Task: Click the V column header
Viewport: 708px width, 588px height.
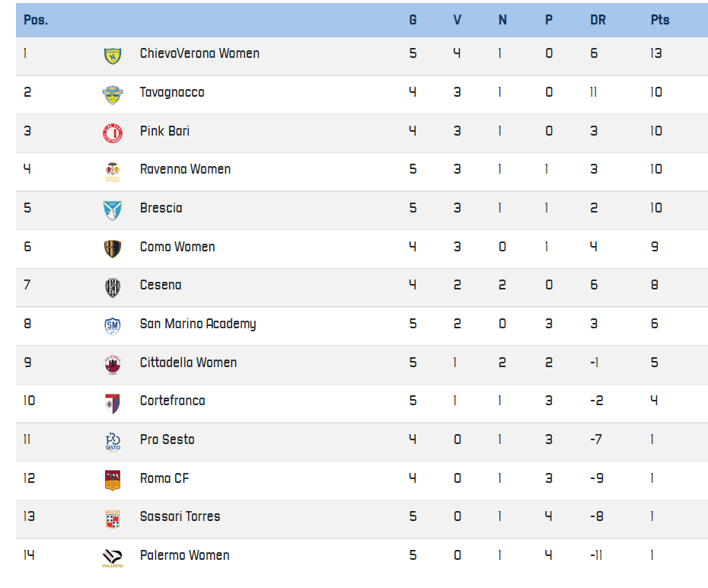Action: click(457, 20)
